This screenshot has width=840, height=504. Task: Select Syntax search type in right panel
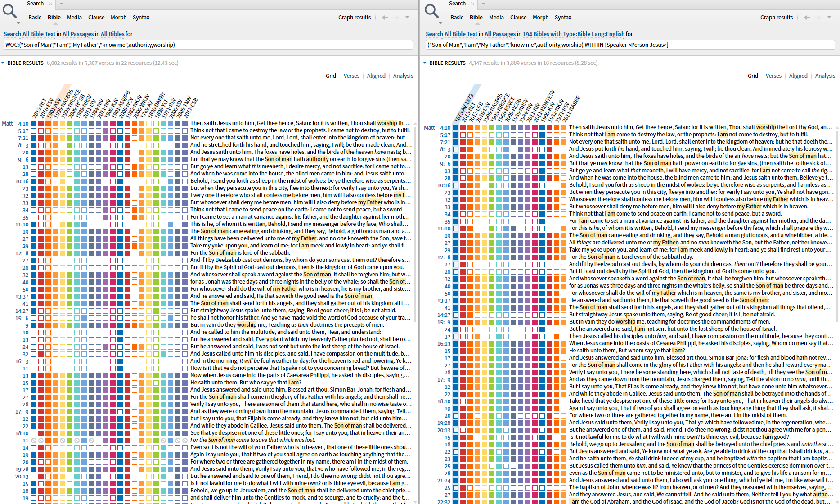563,18
